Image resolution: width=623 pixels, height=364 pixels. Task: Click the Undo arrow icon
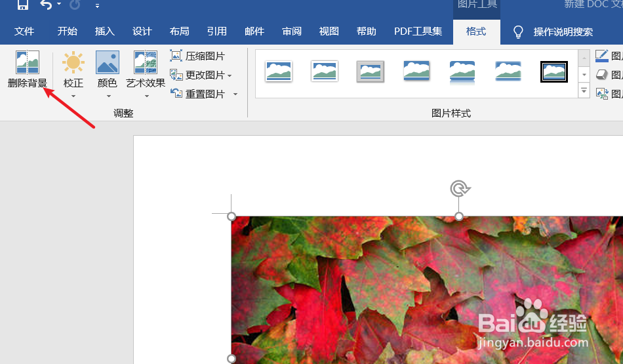(46, 5)
